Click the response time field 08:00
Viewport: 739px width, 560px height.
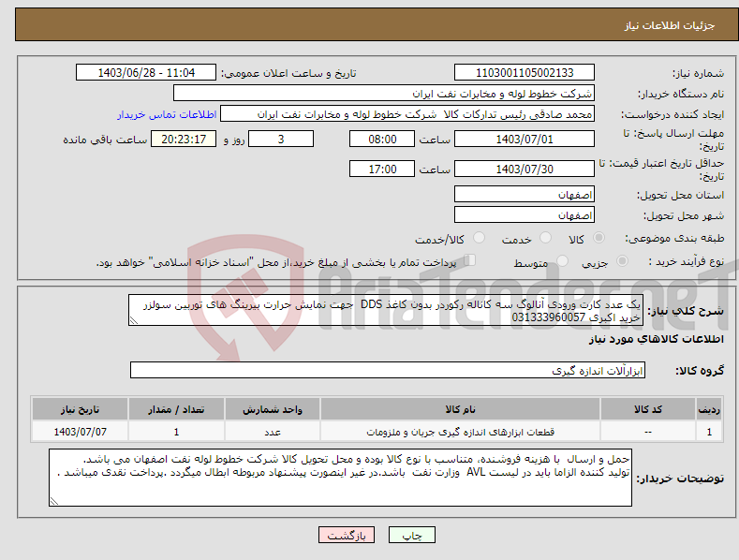tap(382, 139)
